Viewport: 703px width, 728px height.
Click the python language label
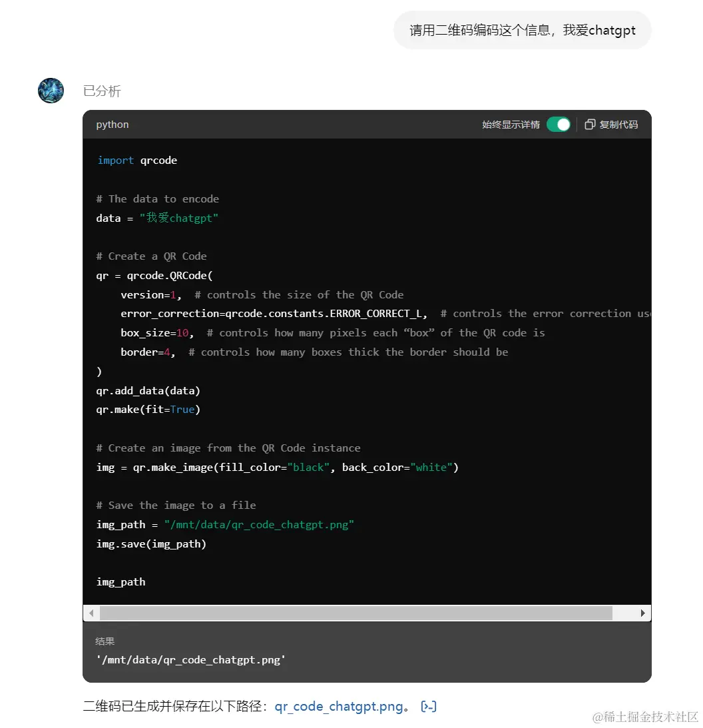click(x=113, y=125)
